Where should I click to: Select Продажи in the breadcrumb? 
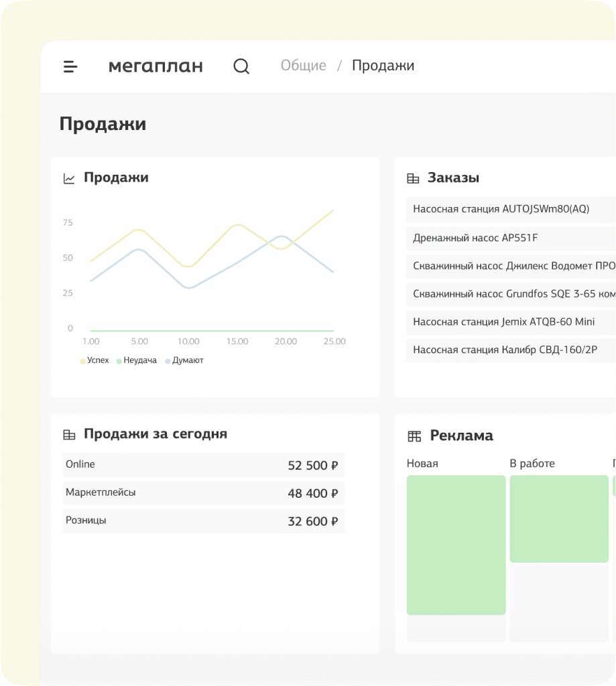(x=383, y=66)
